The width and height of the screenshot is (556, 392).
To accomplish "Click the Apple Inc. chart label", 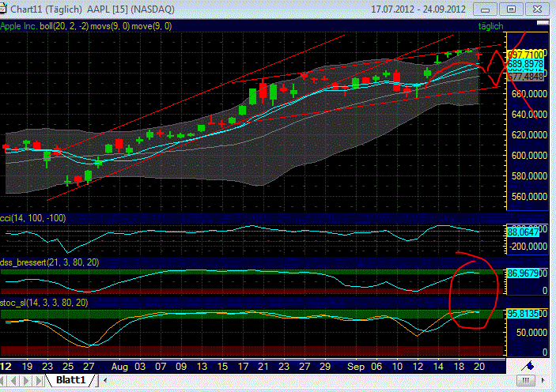I will pyautogui.click(x=19, y=26).
